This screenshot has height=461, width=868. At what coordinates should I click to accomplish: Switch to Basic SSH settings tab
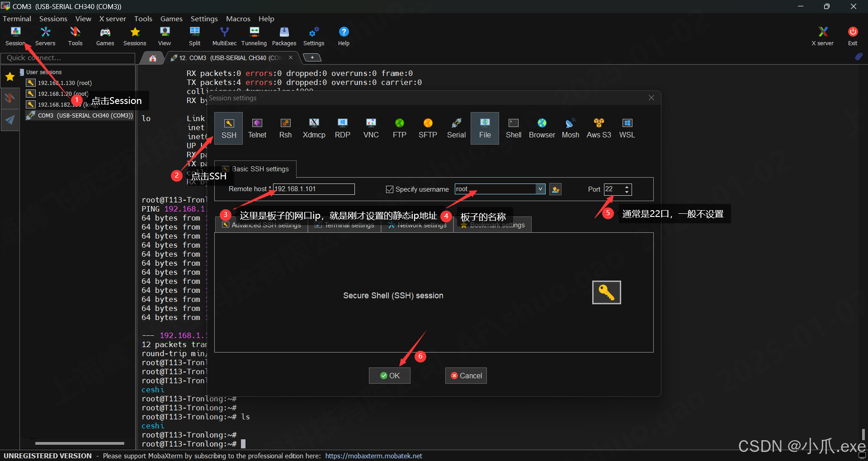pos(255,169)
